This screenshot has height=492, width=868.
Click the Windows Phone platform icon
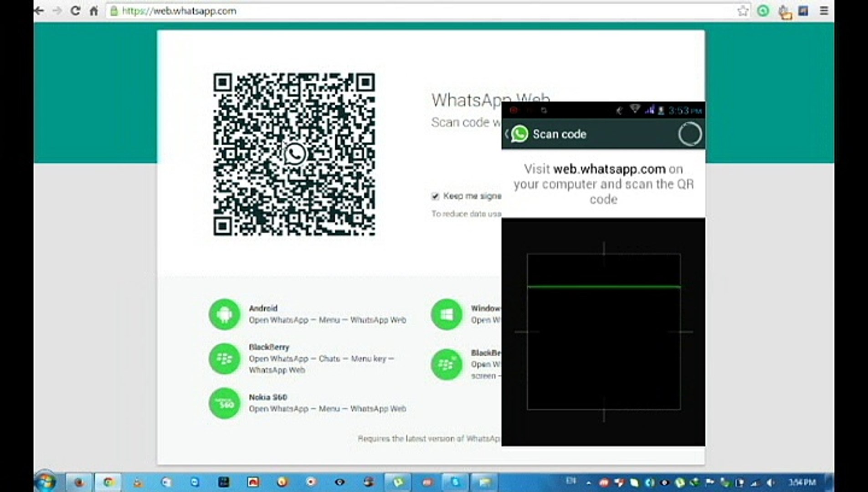pos(447,314)
